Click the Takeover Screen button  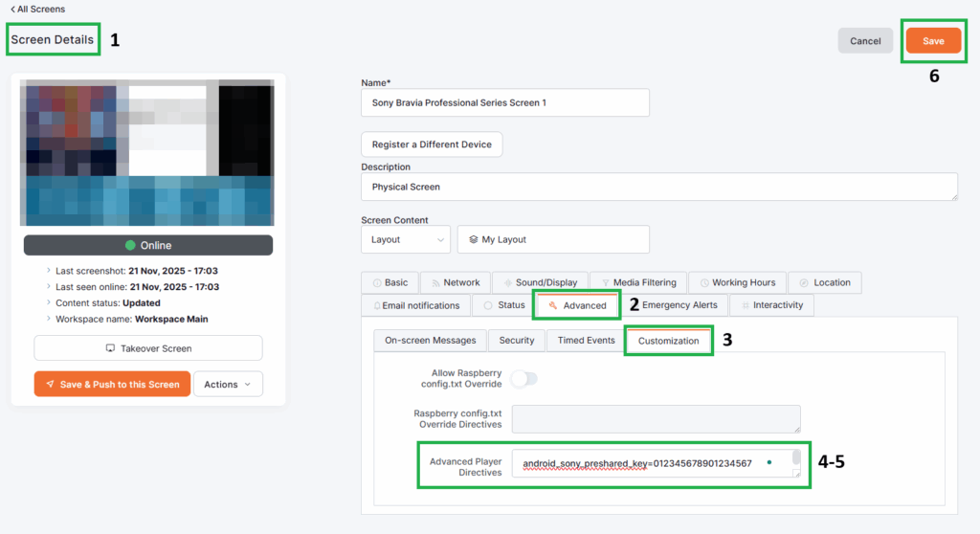(148, 348)
